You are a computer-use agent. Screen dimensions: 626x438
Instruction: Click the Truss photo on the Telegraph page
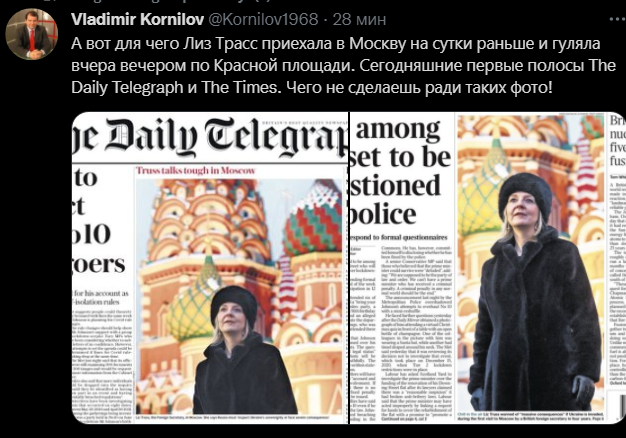tap(240, 296)
